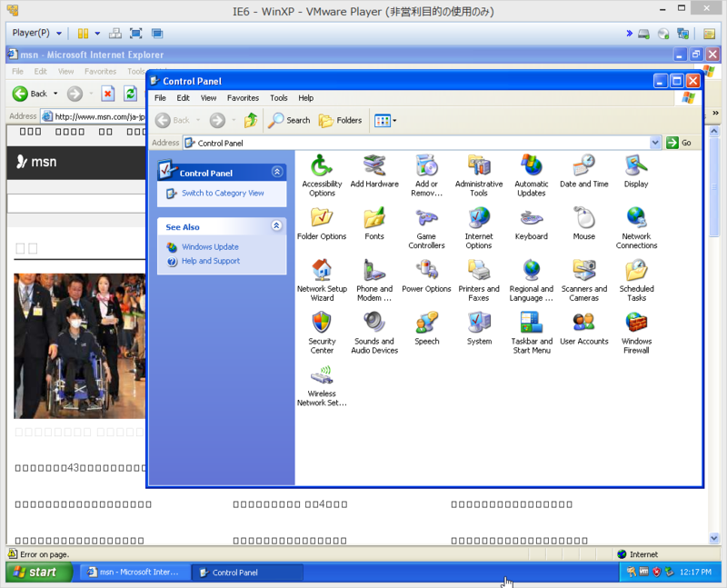Viewport: 727px width, 588px height.
Task: Open Date and Time icon
Action: [583, 172]
